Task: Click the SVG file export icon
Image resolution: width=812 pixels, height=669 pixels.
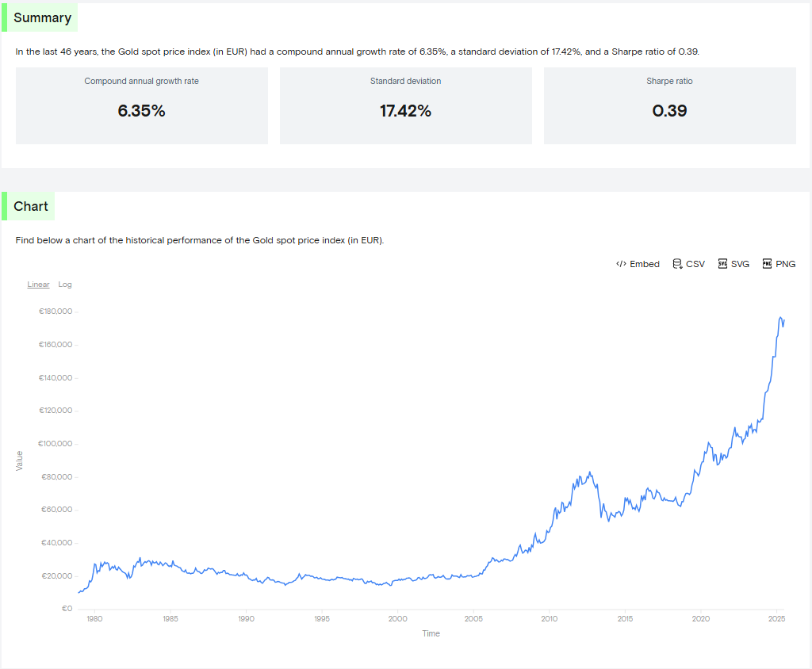Action: point(722,264)
